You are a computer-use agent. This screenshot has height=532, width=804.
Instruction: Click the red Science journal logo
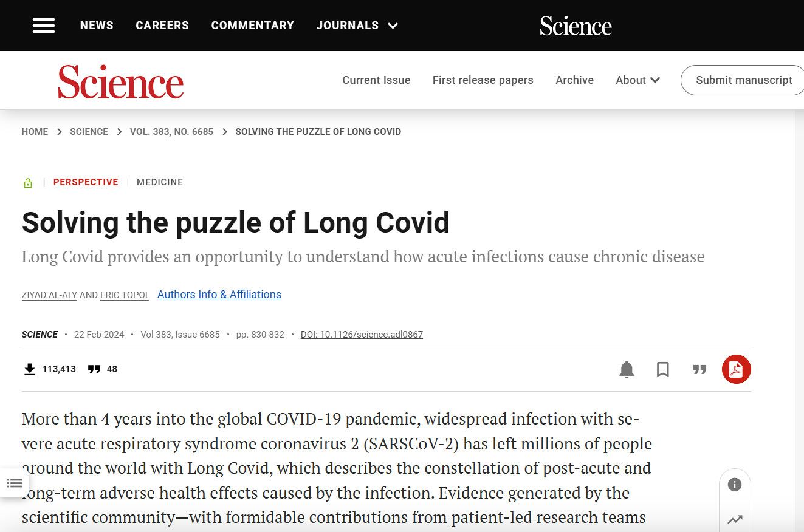click(x=120, y=82)
